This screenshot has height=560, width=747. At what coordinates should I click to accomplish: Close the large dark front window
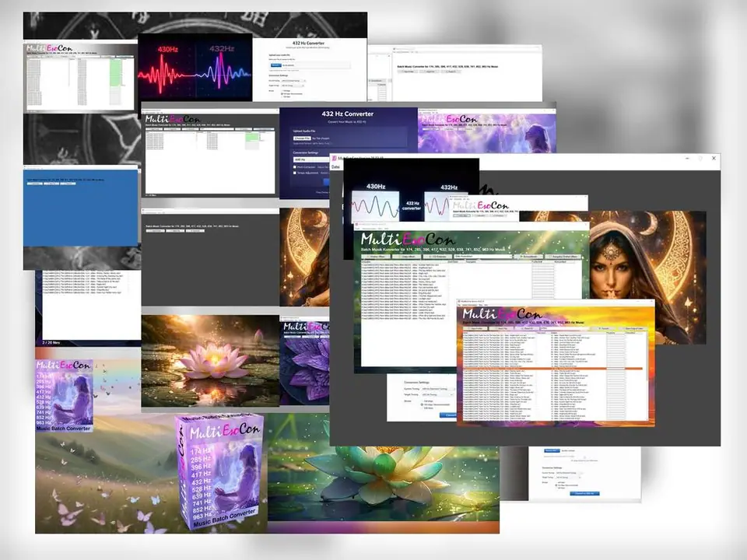coord(714,159)
